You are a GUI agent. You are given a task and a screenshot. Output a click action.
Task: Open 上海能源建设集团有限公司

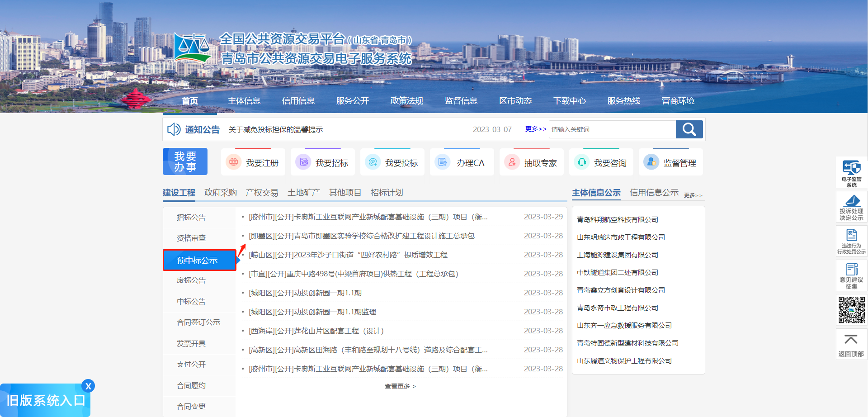click(618, 255)
